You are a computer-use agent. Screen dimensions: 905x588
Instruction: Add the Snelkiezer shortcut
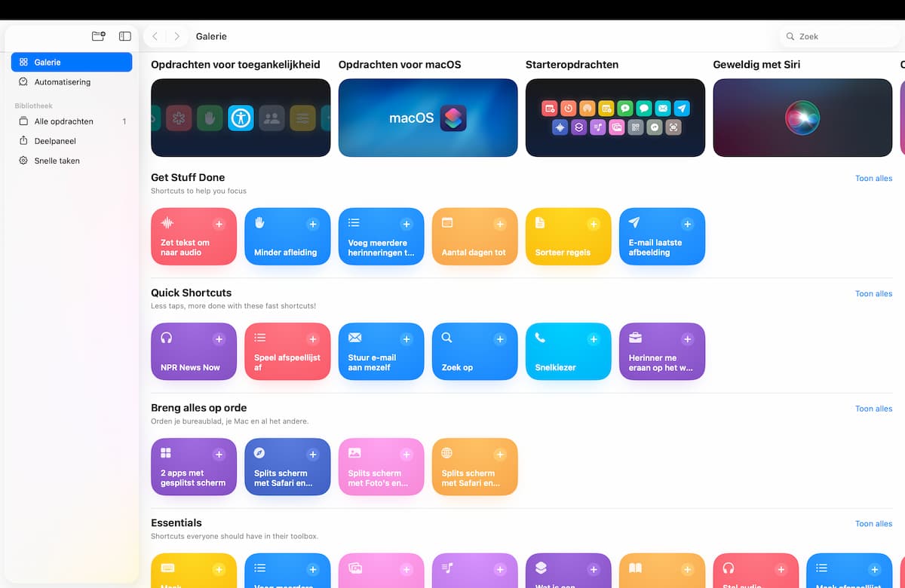coord(594,339)
